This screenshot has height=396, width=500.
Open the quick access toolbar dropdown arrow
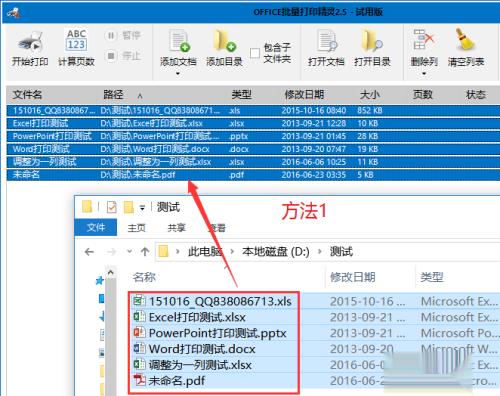(x=142, y=208)
